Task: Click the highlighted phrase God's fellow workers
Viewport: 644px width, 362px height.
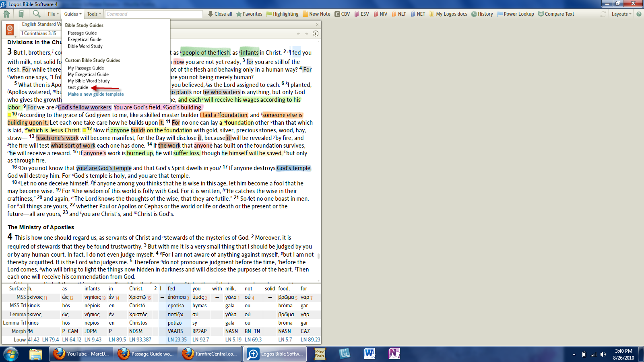Action: (84, 107)
